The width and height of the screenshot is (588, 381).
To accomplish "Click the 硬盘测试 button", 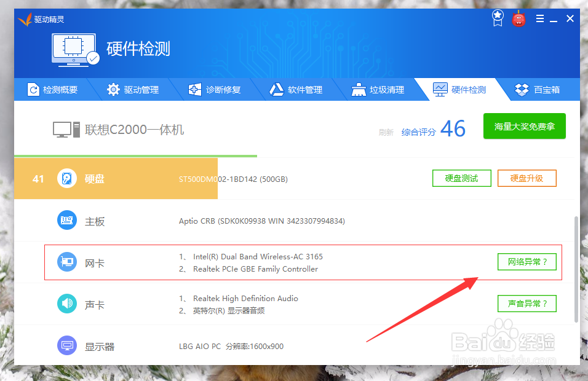I will click(x=461, y=178).
